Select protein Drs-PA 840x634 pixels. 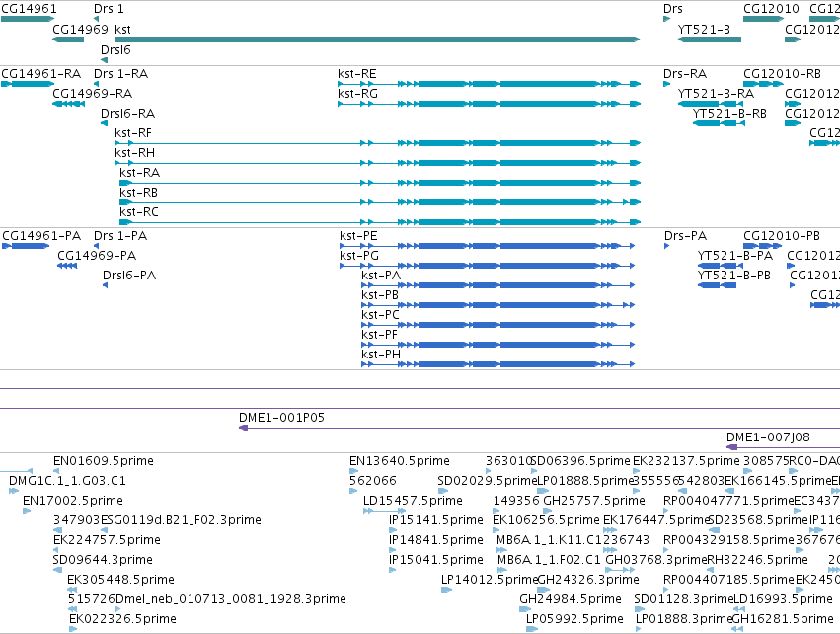click(x=686, y=236)
